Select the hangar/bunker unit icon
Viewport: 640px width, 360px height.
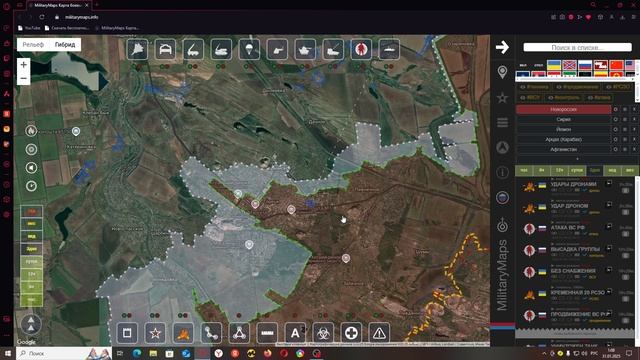pyautogui.click(x=165, y=49)
